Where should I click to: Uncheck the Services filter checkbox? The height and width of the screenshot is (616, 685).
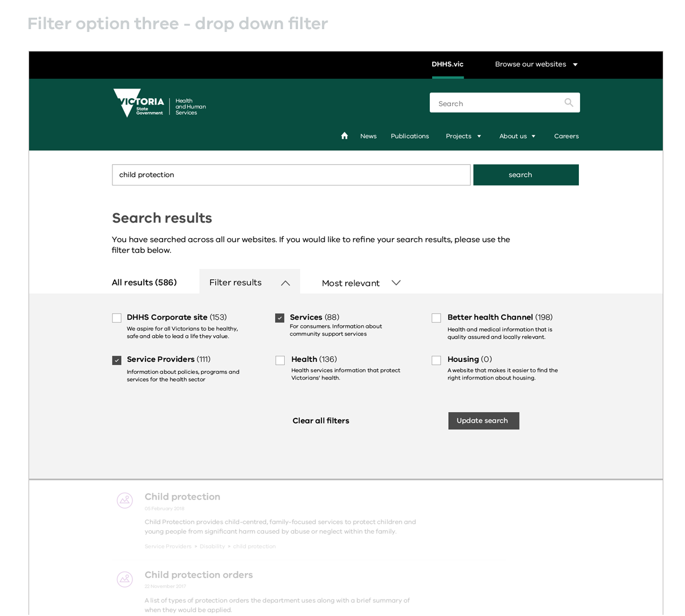pos(280,318)
